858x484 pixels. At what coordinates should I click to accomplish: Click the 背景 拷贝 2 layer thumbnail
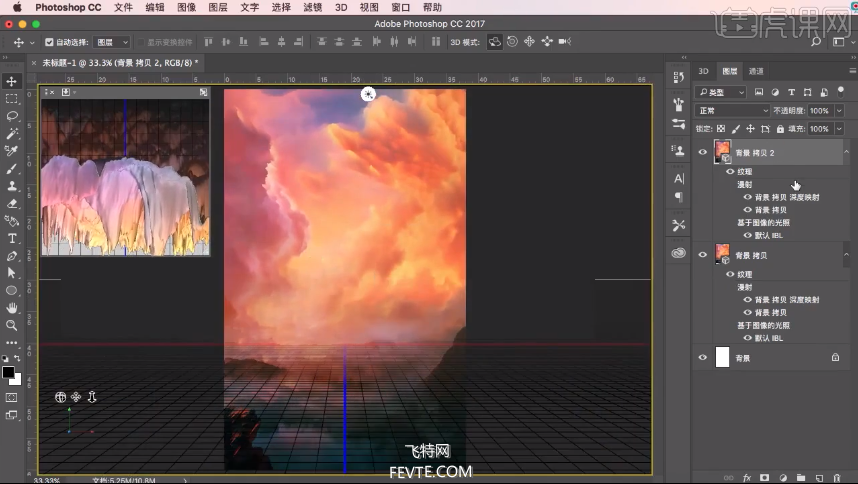(722, 152)
